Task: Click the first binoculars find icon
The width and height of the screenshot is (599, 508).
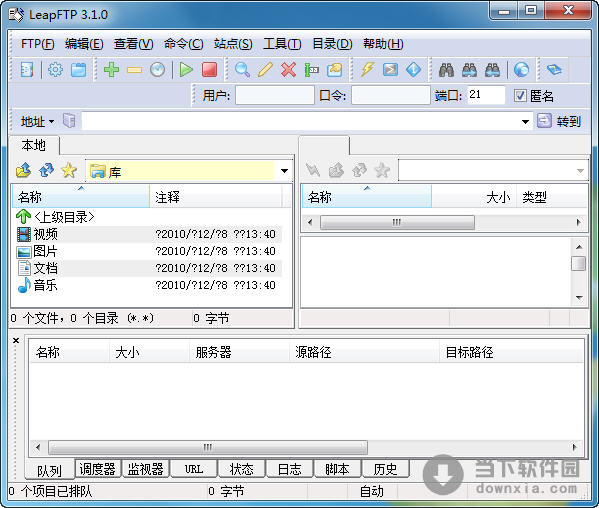Action: click(446, 70)
